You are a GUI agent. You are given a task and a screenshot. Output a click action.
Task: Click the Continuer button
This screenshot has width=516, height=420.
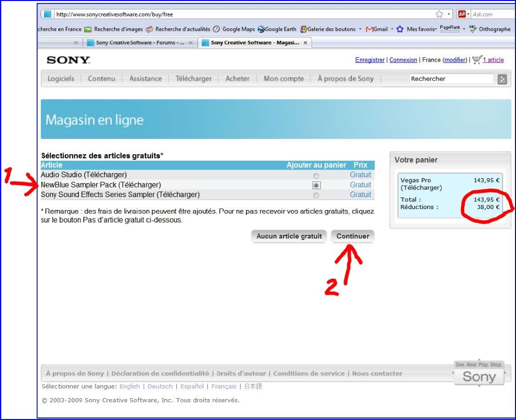[353, 236]
